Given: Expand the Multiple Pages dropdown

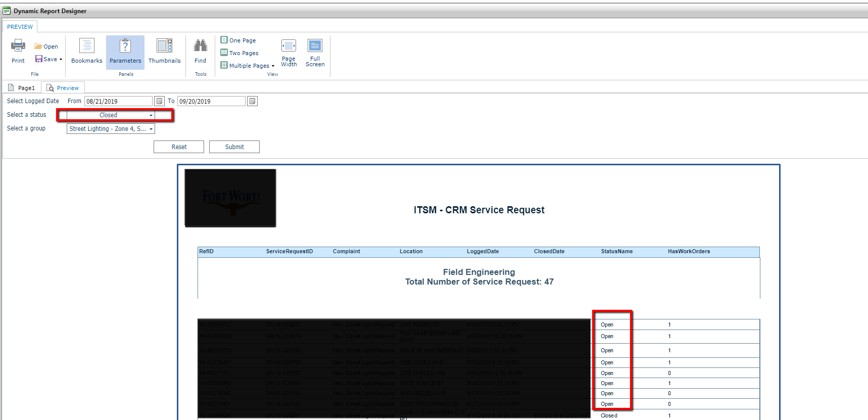Looking at the screenshot, I should click(x=273, y=66).
